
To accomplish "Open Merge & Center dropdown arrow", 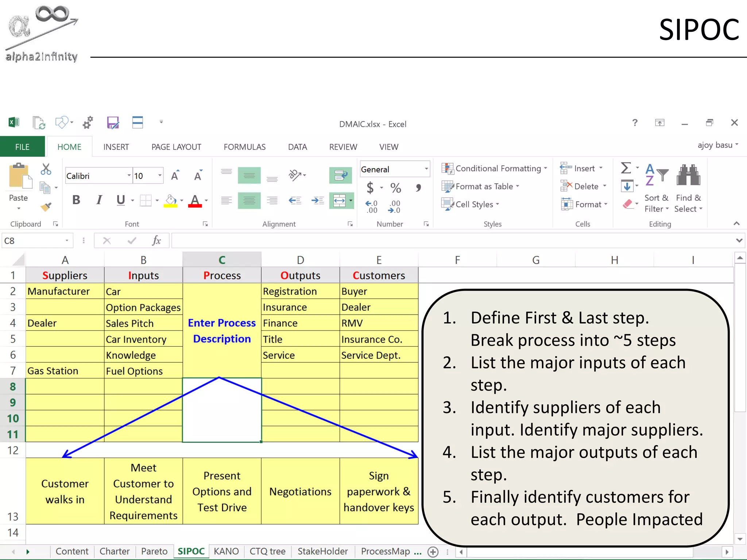I will pos(351,200).
